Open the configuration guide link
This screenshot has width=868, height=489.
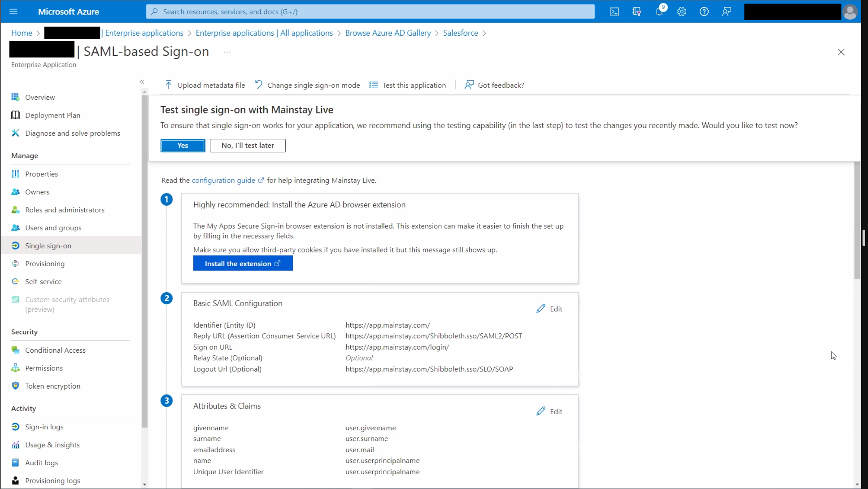228,180
